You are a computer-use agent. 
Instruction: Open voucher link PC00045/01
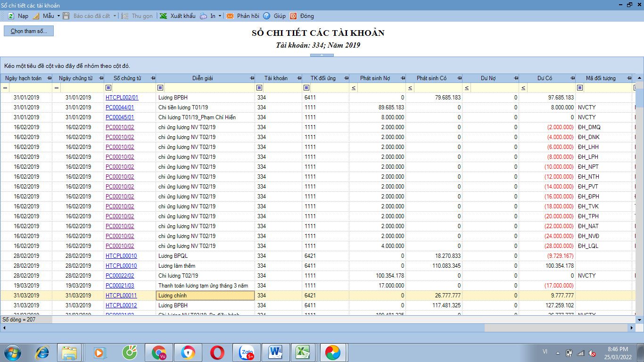pos(120,117)
